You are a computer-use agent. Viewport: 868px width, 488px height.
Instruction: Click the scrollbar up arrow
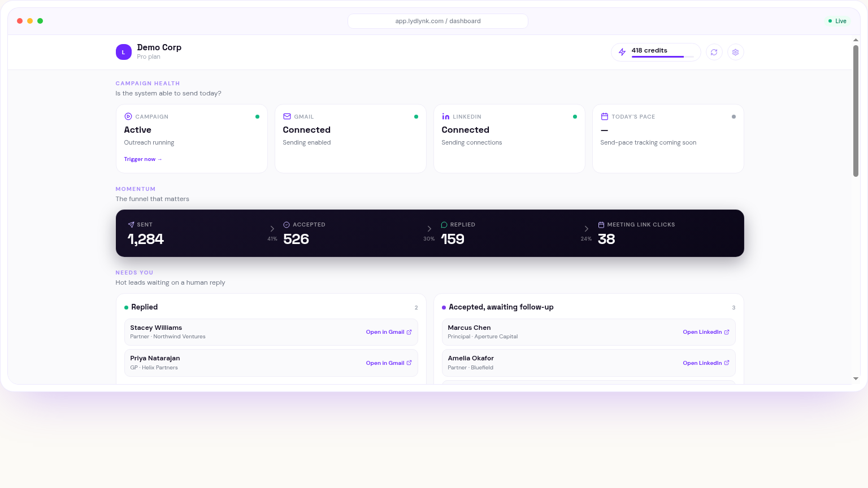pyautogui.click(x=856, y=40)
